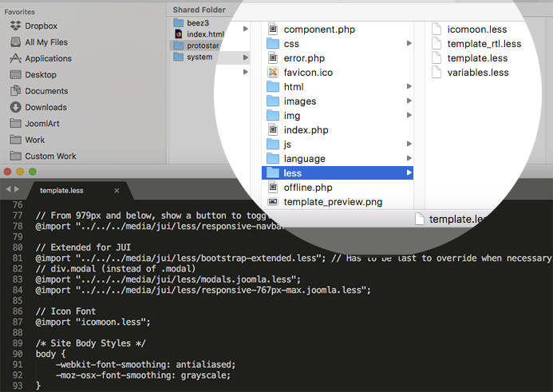Expand the css folder arrow
The height and width of the screenshot is (392, 553).
coord(409,43)
